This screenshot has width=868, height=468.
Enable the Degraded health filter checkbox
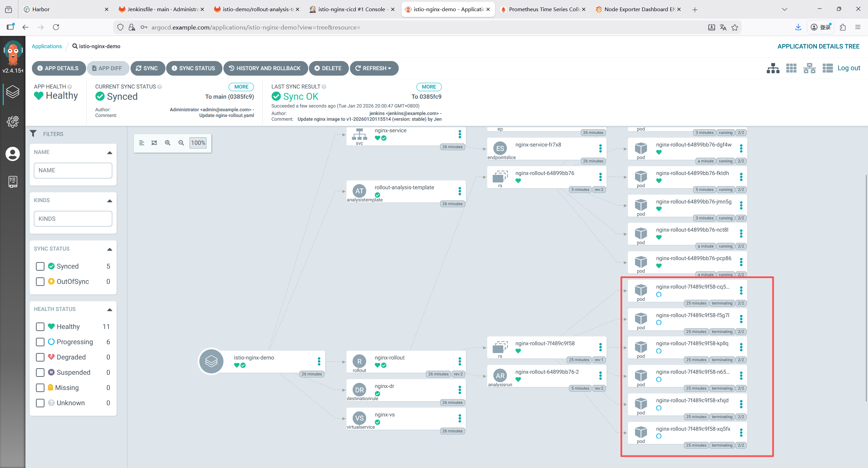click(x=40, y=357)
